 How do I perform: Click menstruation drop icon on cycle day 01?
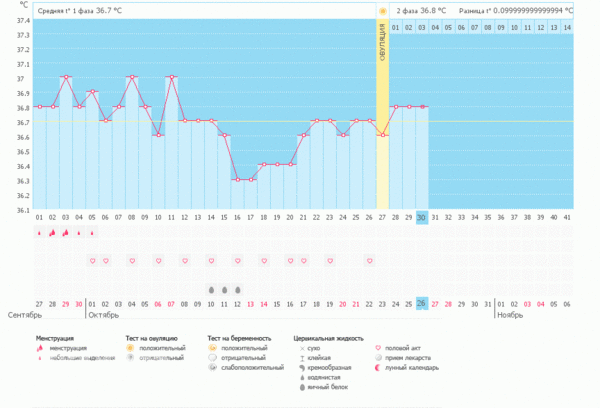point(40,233)
